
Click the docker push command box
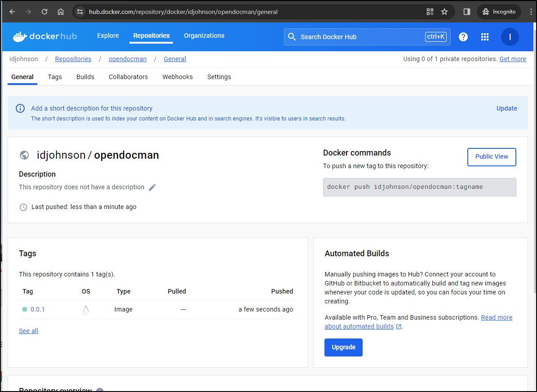point(420,187)
